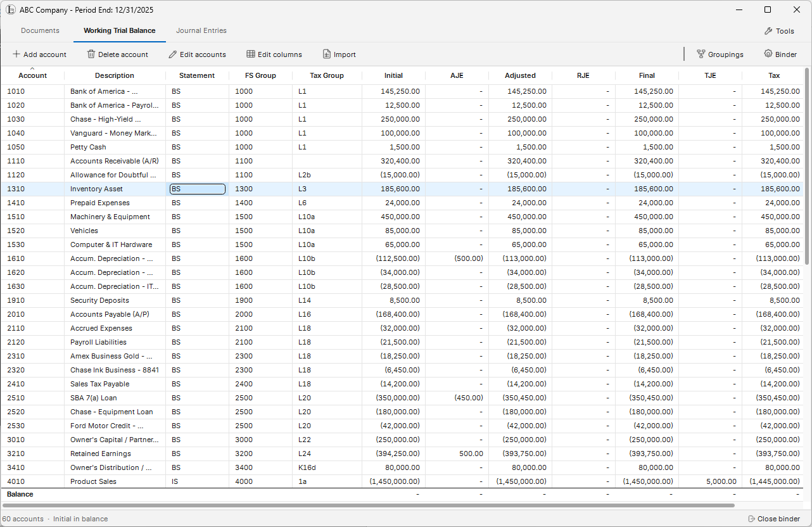Click the L14 tax group cell

point(327,300)
